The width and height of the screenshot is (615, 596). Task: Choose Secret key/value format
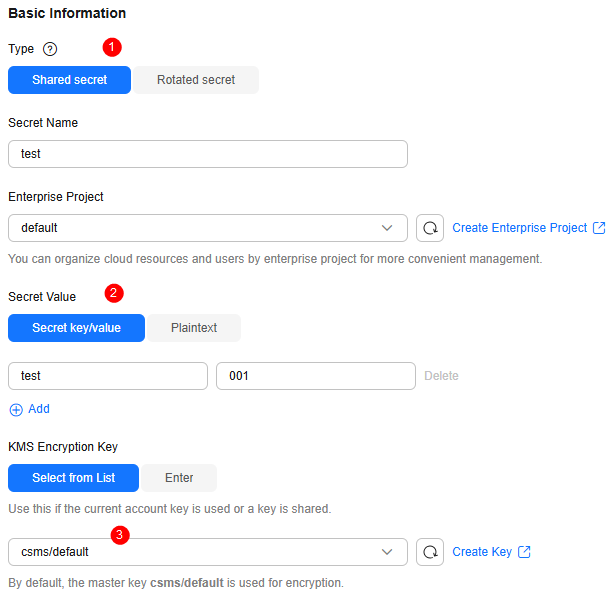(76, 328)
